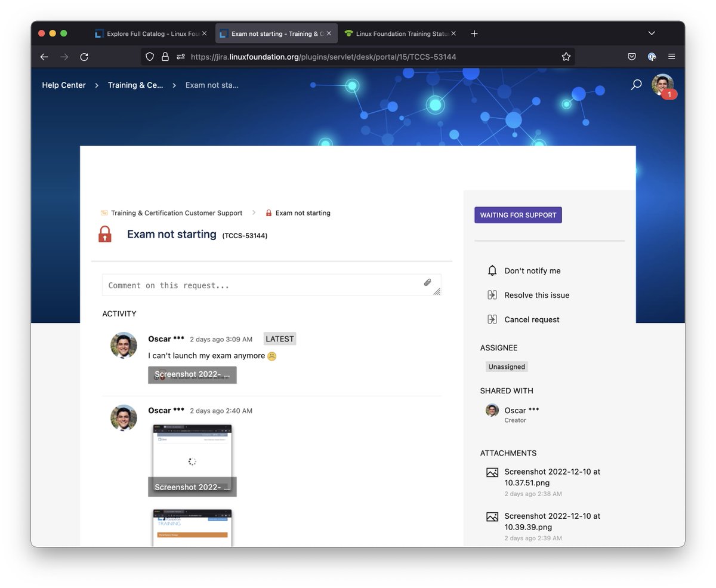Open the Firefox hamburger menu
The image size is (716, 588).
tap(672, 57)
